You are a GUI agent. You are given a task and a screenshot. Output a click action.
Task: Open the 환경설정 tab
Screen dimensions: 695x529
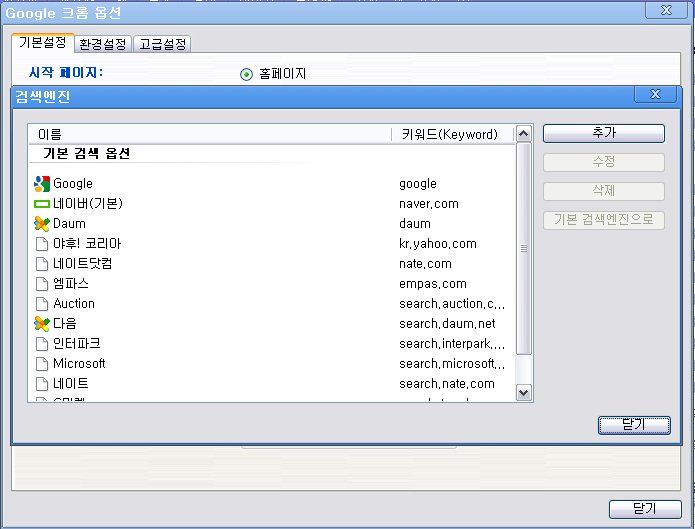tap(103, 44)
